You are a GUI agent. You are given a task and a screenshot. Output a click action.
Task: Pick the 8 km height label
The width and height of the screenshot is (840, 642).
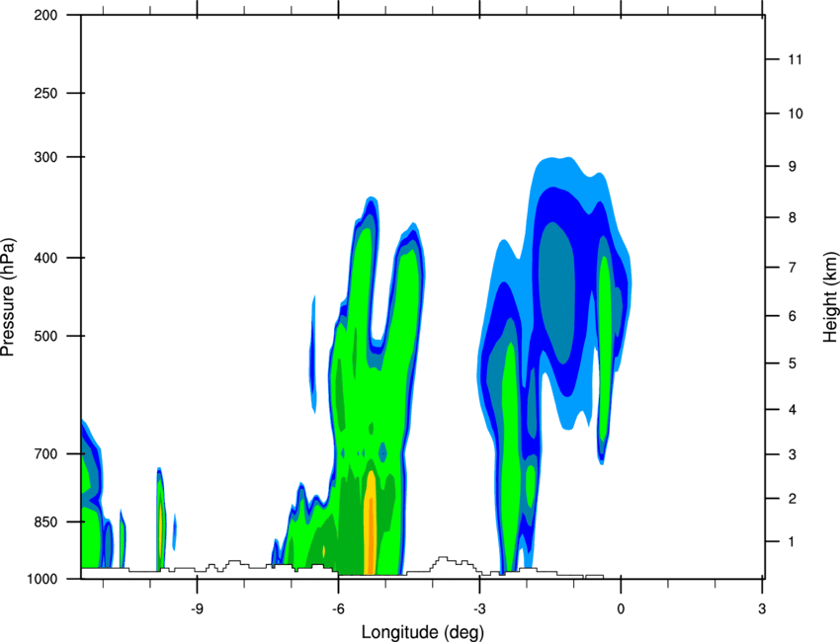793,217
